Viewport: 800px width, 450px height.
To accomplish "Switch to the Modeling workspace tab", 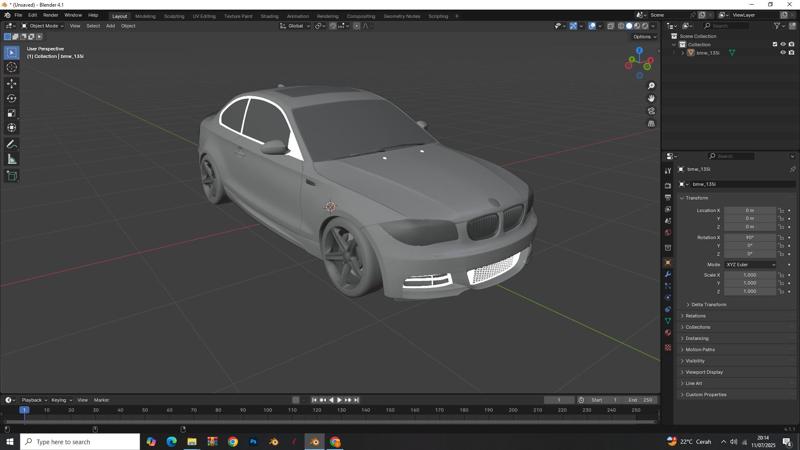I will pos(145,16).
